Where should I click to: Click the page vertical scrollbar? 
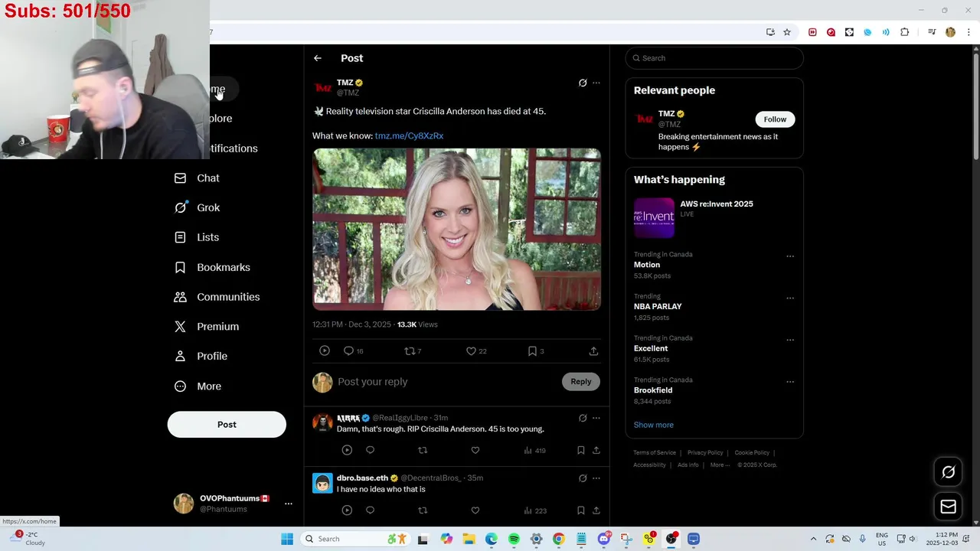[x=975, y=105]
